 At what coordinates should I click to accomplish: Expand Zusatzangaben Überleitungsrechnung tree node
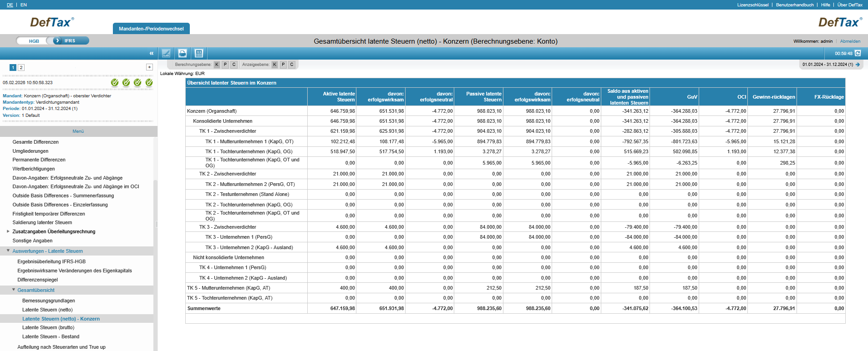[x=8, y=231]
